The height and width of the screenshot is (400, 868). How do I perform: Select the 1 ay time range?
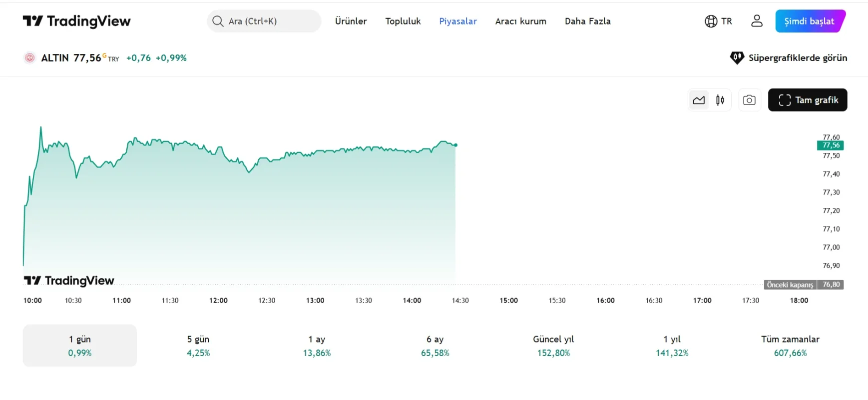click(x=317, y=345)
